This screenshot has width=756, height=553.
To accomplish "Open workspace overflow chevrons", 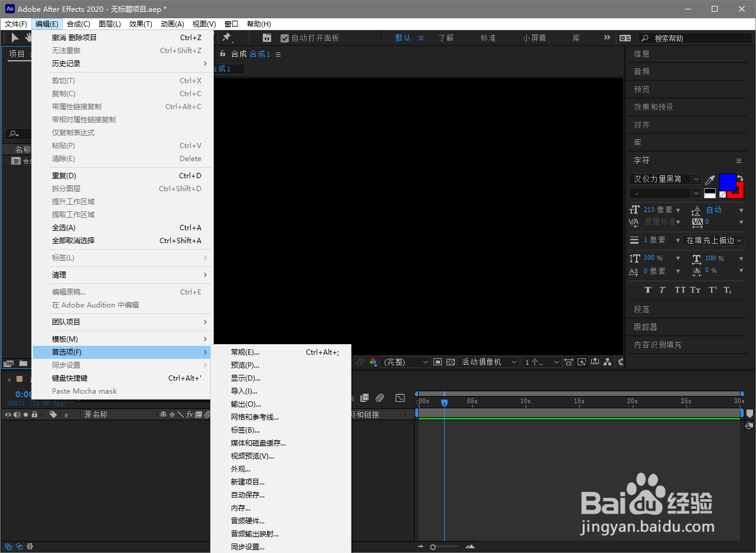I will click(607, 37).
